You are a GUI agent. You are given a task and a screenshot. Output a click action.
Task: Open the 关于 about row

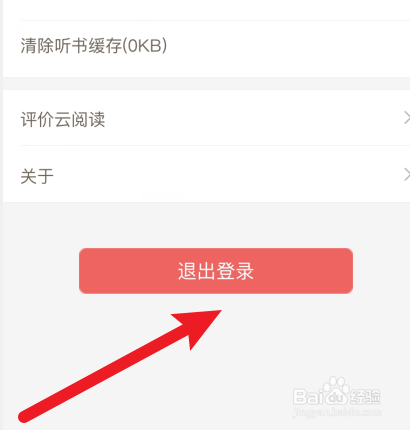[x=206, y=175]
